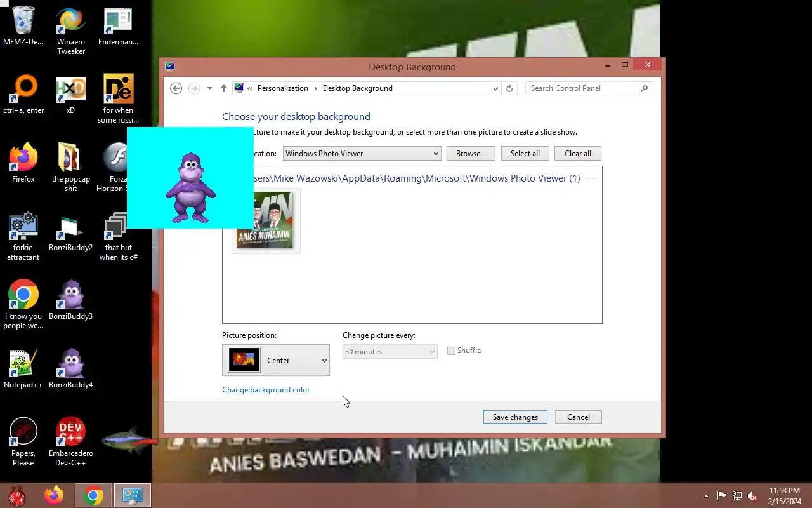
Task: Switch to Control Panel taskbar button
Action: (x=132, y=495)
